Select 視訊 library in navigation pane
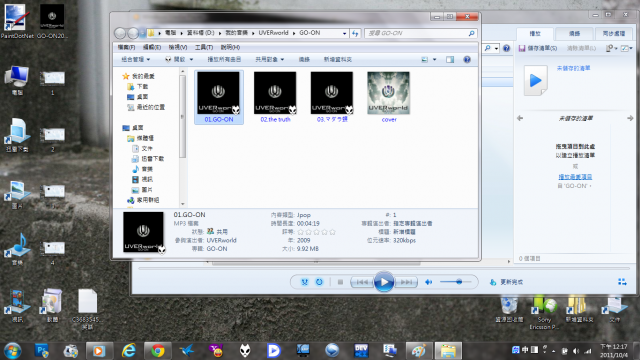640x360 pixels. pos(142,179)
